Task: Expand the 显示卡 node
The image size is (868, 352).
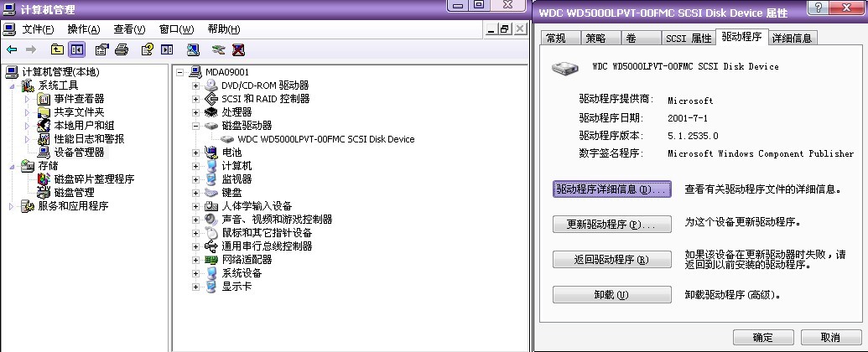Action: coord(195,287)
